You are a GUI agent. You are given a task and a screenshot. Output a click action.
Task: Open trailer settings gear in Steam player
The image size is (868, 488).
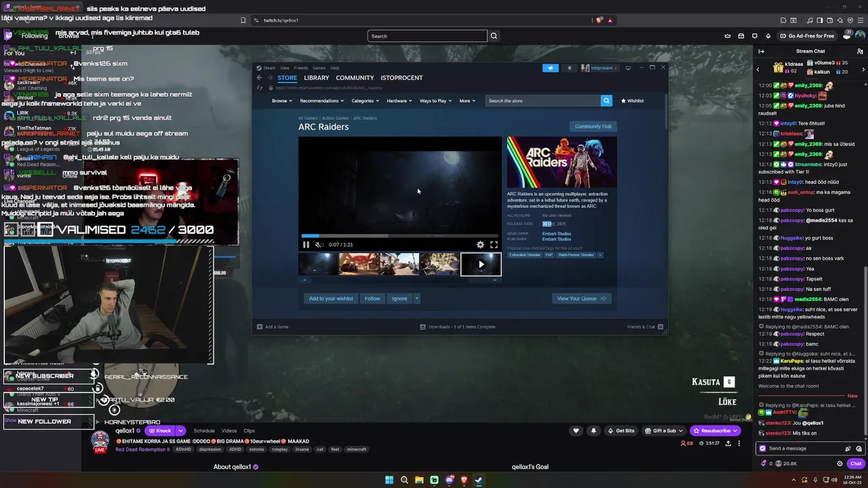(x=480, y=245)
